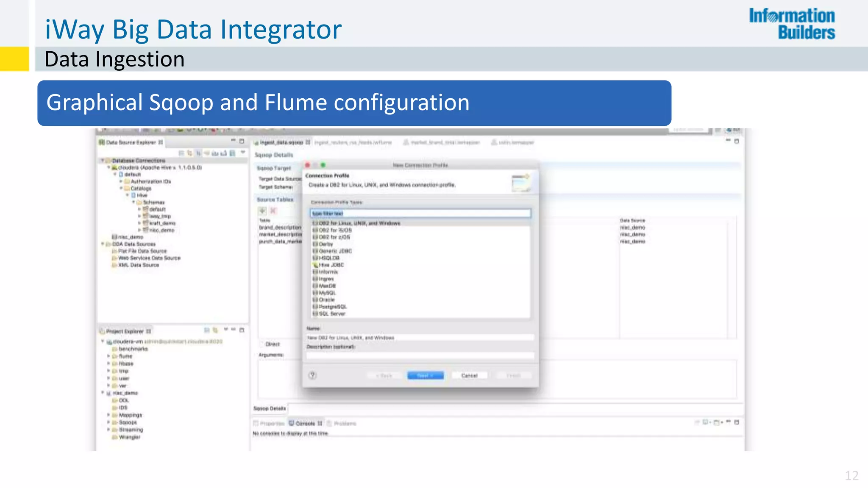Screen dimensions: 868x488
Task: Minimize the Project Explorer panel
Action: click(234, 329)
